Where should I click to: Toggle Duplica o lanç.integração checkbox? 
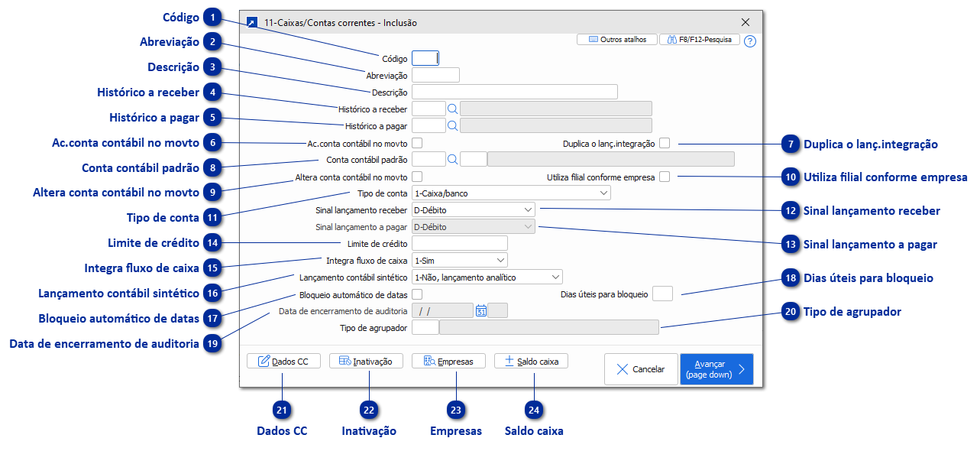(665, 143)
